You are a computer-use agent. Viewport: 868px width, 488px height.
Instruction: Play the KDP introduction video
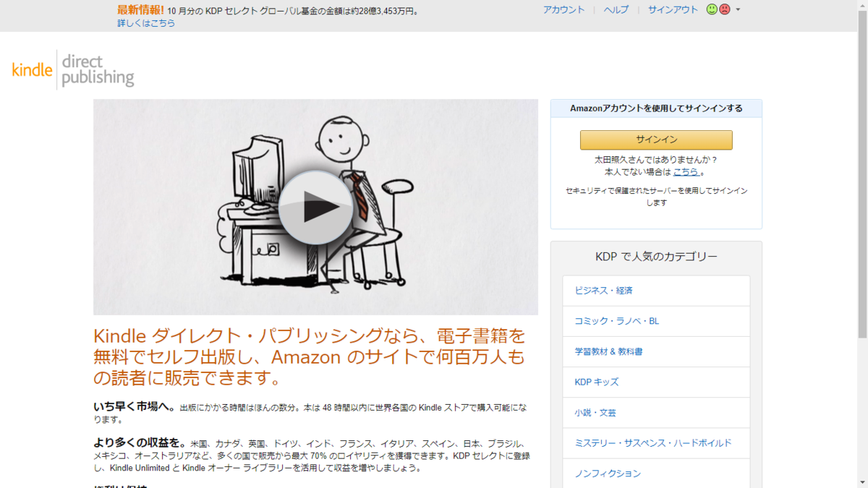[x=315, y=207]
